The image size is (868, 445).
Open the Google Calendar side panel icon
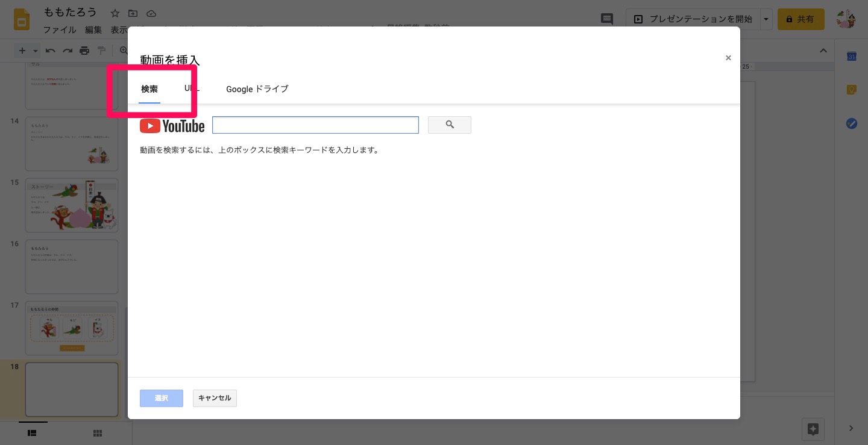[x=852, y=57]
